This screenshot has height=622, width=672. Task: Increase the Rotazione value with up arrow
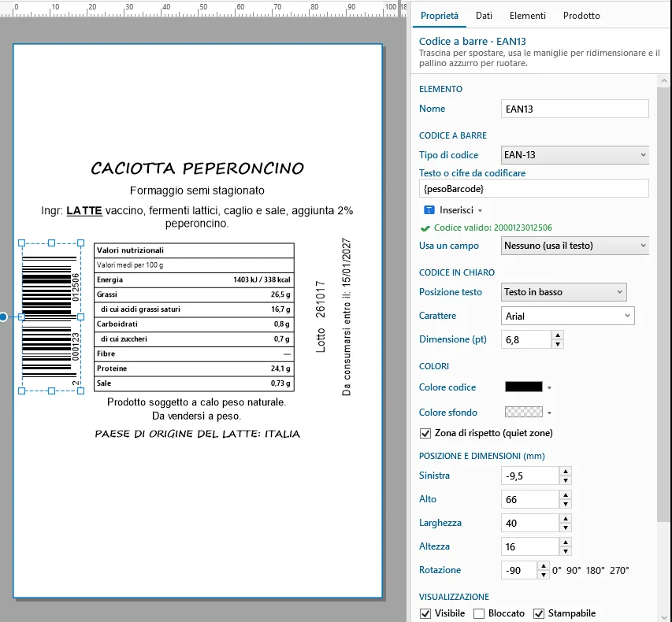543,566
